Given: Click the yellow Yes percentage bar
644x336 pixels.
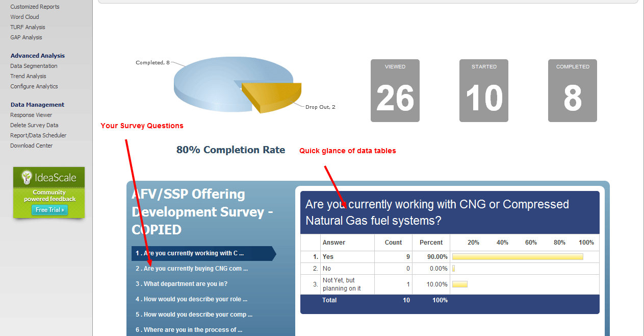Looking at the screenshot, I should coord(517,257).
